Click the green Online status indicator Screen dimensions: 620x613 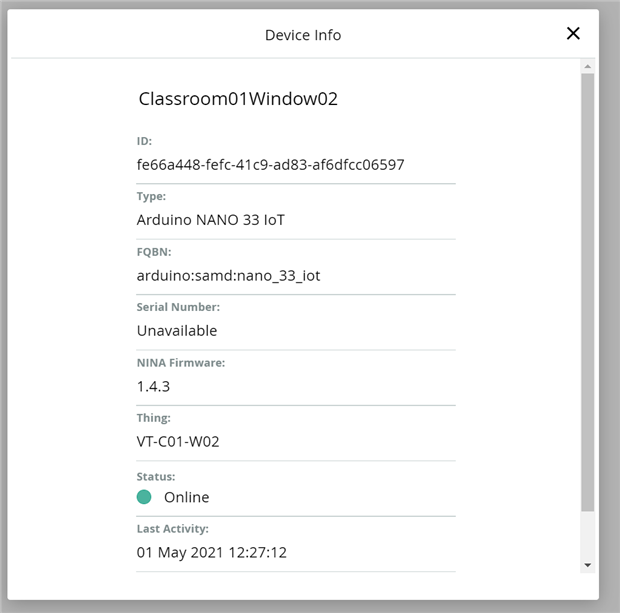coord(144,497)
